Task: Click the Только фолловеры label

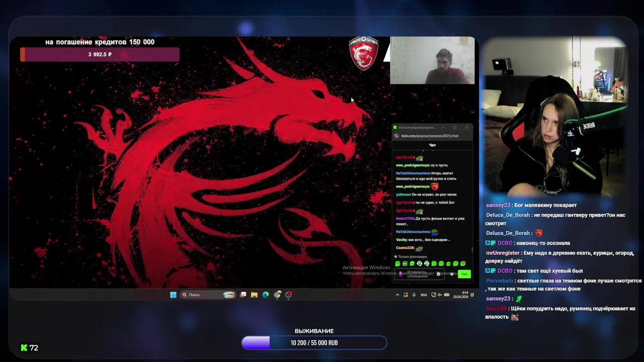Action: (413, 257)
